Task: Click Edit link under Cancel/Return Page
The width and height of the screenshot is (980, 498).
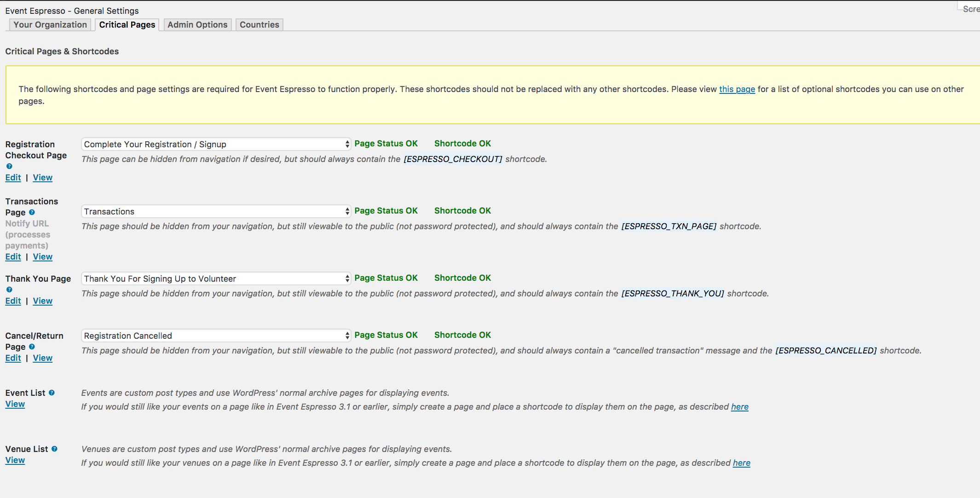Action: [x=13, y=358]
